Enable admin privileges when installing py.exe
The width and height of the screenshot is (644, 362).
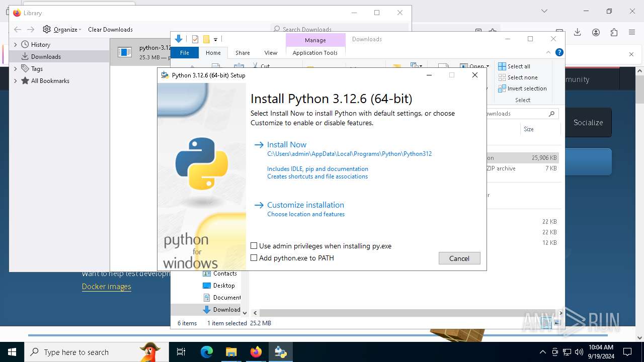[x=254, y=246]
